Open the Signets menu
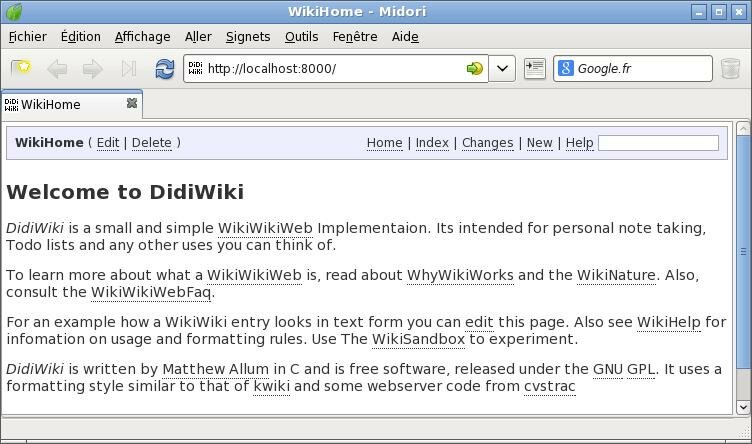 point(248,37)
